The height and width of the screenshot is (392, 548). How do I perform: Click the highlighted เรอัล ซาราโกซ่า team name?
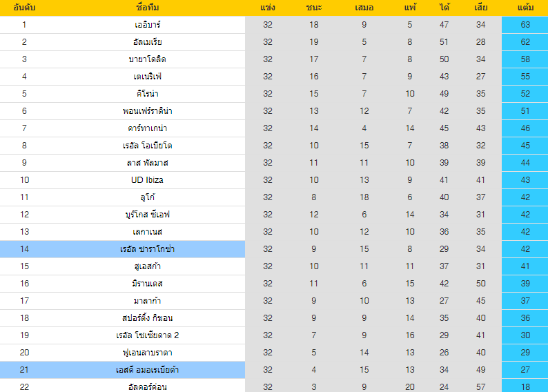(147, 249)
